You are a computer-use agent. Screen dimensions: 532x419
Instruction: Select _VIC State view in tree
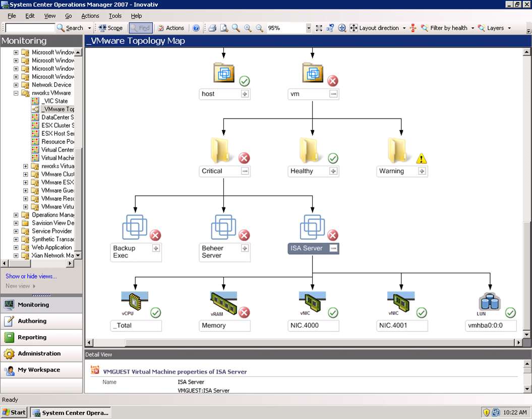coord(54,101)
